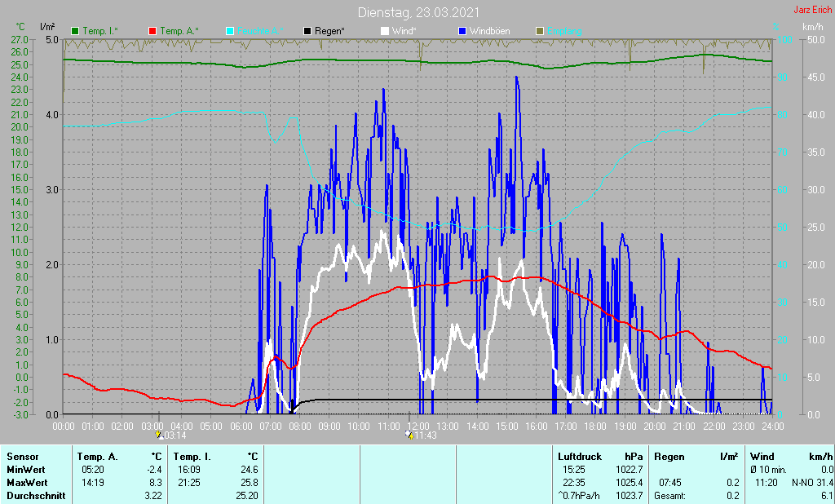Select the 'Temp. I.*' legend label
This screenshot has height=504, width=835.
click(100, 32)
